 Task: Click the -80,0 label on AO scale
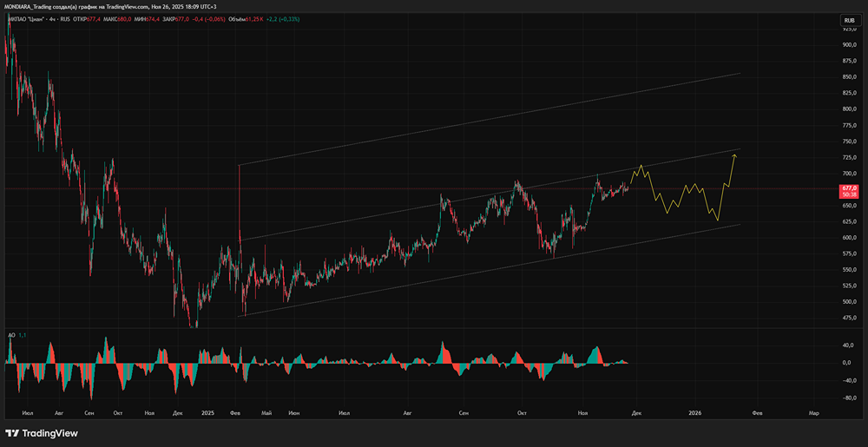847,398
